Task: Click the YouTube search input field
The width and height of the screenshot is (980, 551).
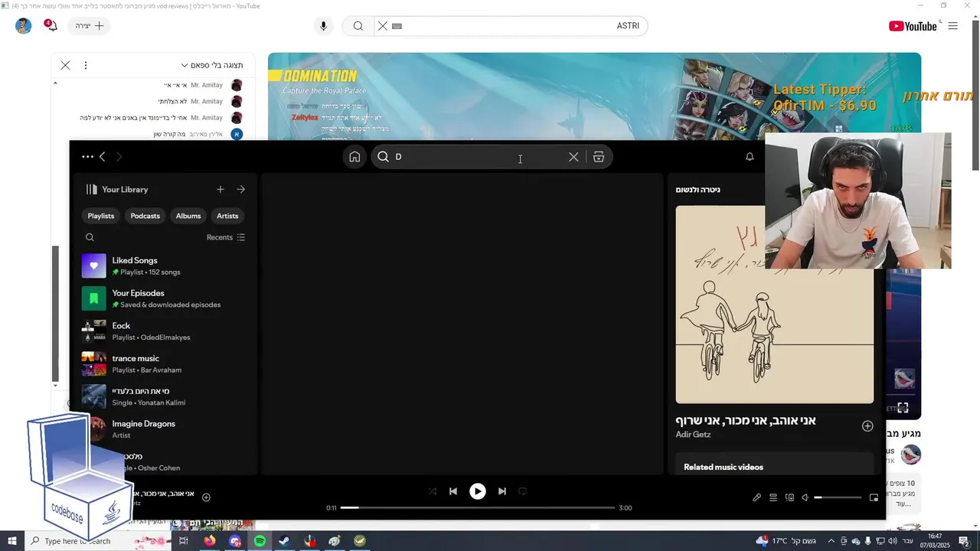Action: tap(511, 26)
